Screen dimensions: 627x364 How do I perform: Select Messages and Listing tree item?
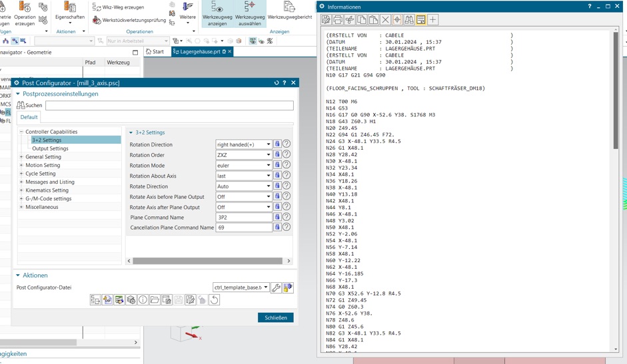tap(50, 182)
